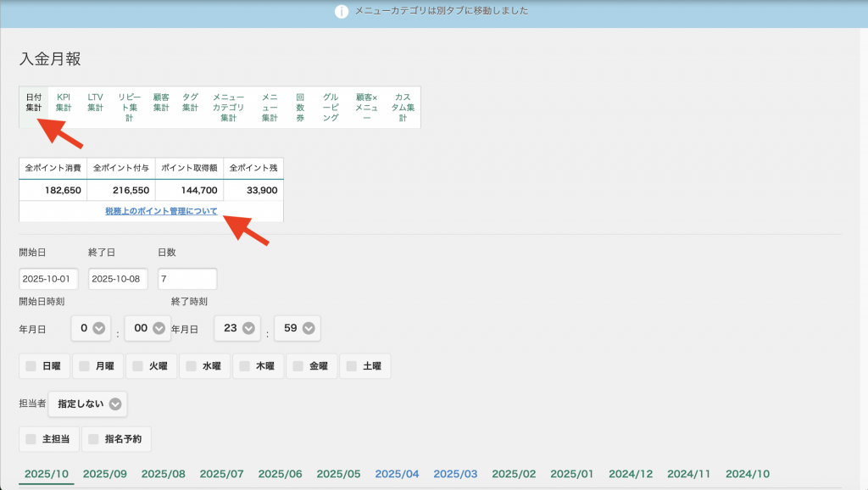Select the リピート集計 tab

tap(129, 108)
